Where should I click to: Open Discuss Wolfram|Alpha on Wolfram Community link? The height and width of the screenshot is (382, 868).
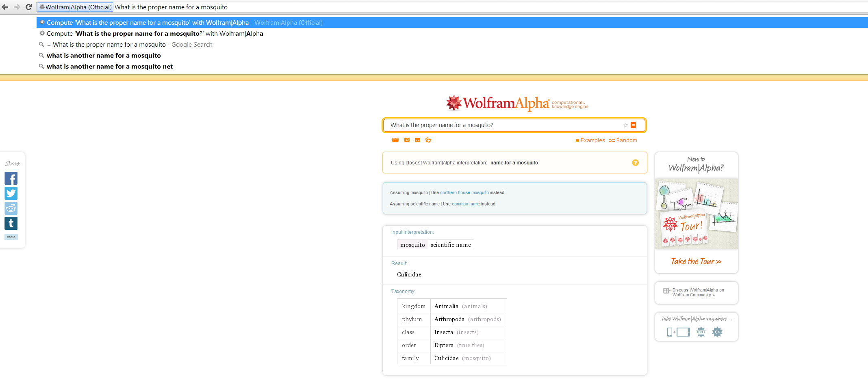tap(698, 292)
